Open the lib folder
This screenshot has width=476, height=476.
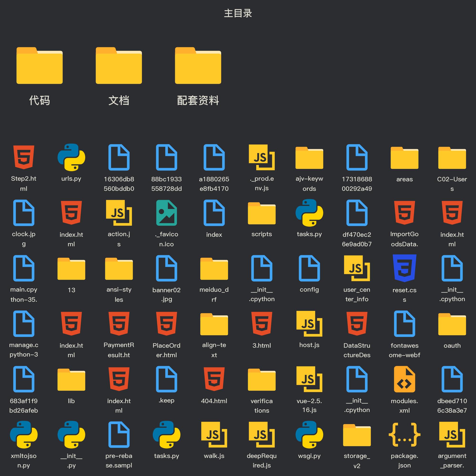coord(71,379)
